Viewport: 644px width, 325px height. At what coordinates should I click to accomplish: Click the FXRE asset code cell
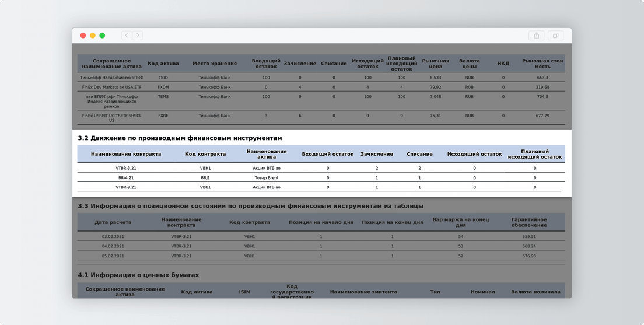tap(163, 116)
